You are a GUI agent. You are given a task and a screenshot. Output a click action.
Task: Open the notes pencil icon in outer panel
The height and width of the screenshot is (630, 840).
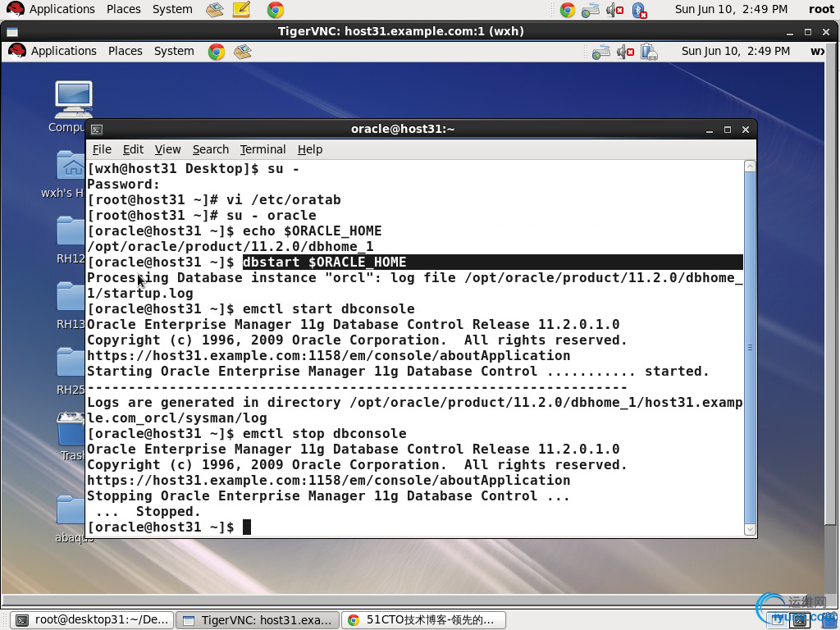pyautogui.click(x=242, y=9)
